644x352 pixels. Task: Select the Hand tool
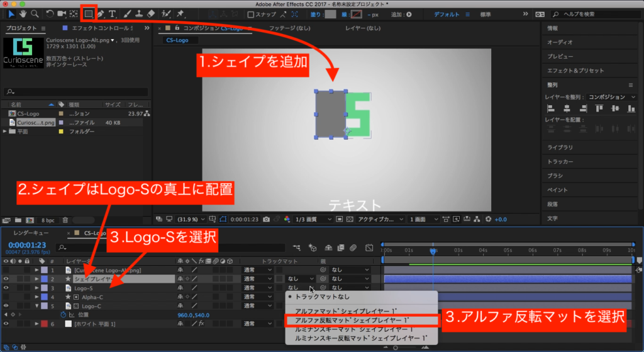23,13
